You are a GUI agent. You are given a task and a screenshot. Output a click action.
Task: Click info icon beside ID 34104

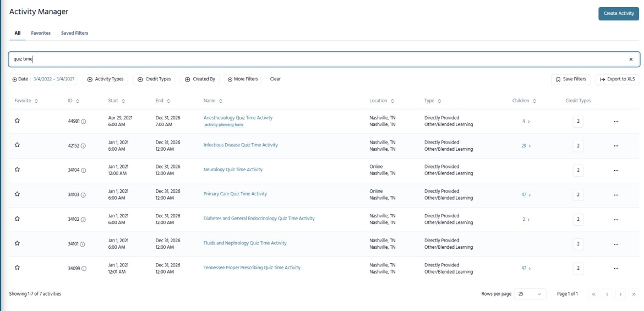(84, 171)
